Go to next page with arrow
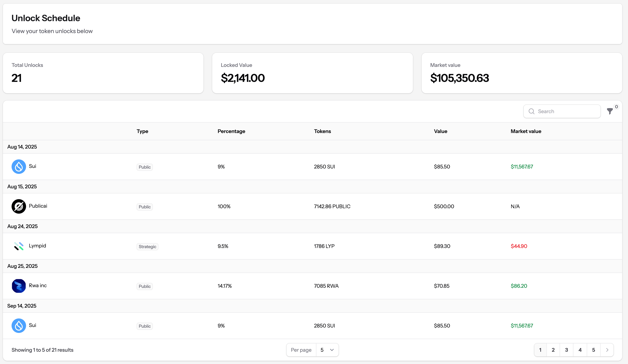The width and height of the screenshot is (628, 364). pos(607,350)
